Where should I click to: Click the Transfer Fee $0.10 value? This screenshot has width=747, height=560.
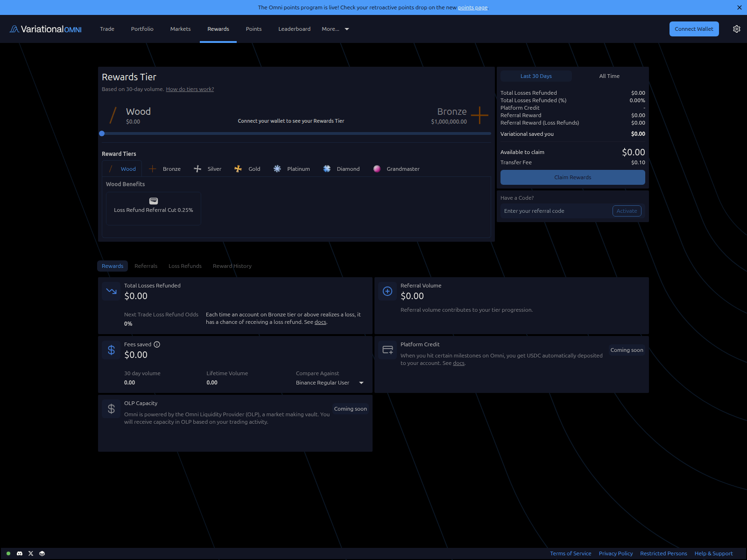[x=638, y=162]
